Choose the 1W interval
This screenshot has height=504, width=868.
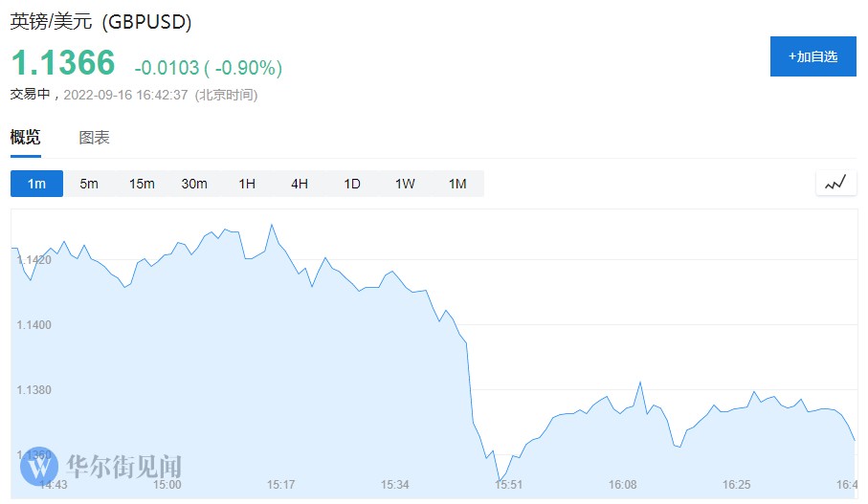[x=405, y=184]
